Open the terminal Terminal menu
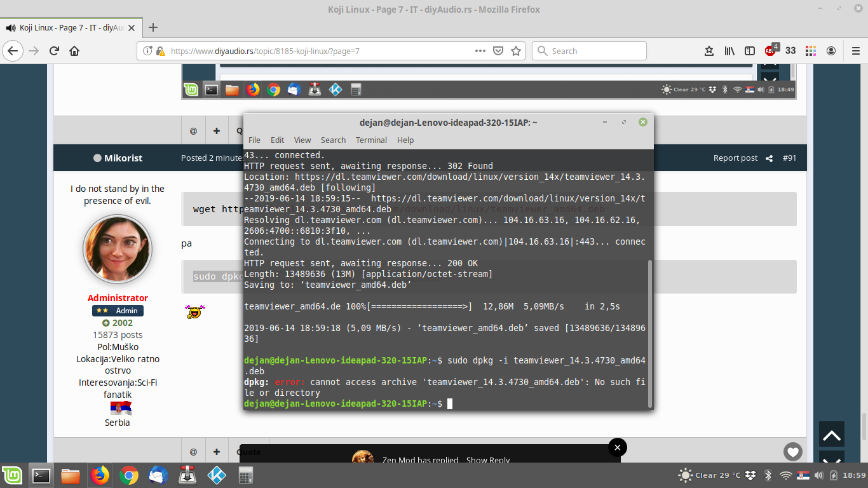Viewport: 868px width, 488px height. click(x=371, y=140)
